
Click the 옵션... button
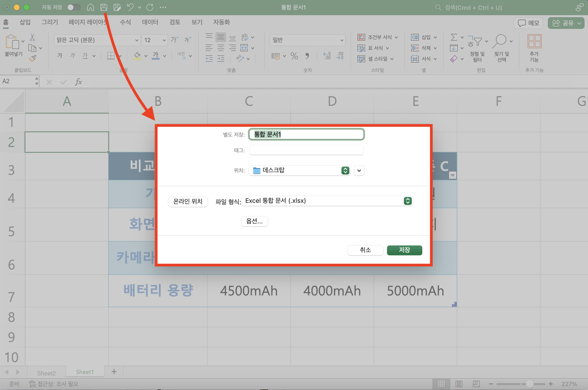point(254,221)
